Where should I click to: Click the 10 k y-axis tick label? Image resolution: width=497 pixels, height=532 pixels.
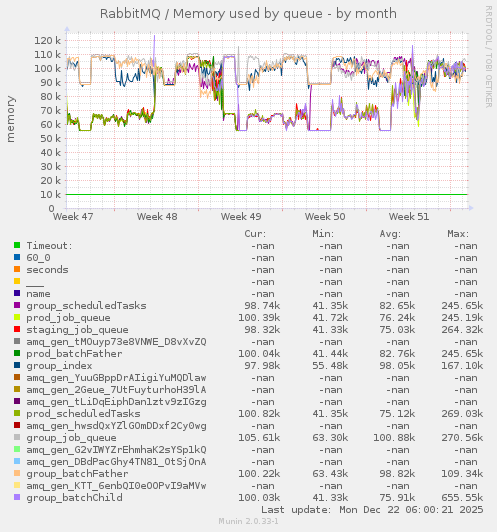click(50, 195)
